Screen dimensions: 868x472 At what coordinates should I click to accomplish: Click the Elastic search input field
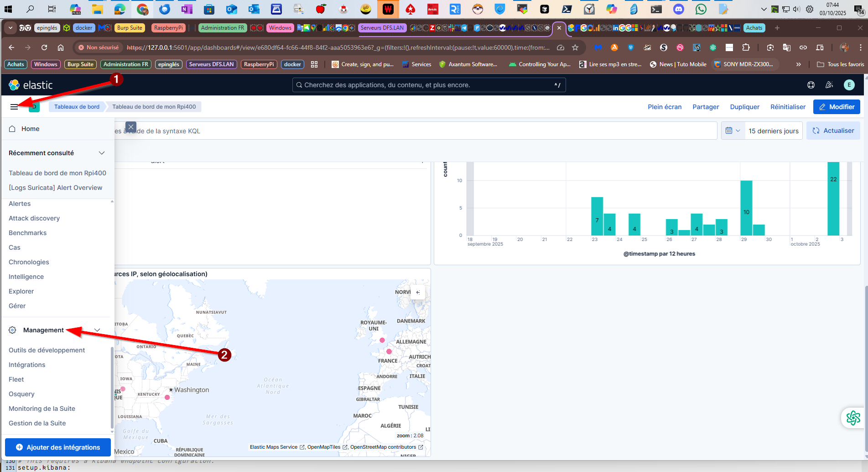tap(428, 85)
